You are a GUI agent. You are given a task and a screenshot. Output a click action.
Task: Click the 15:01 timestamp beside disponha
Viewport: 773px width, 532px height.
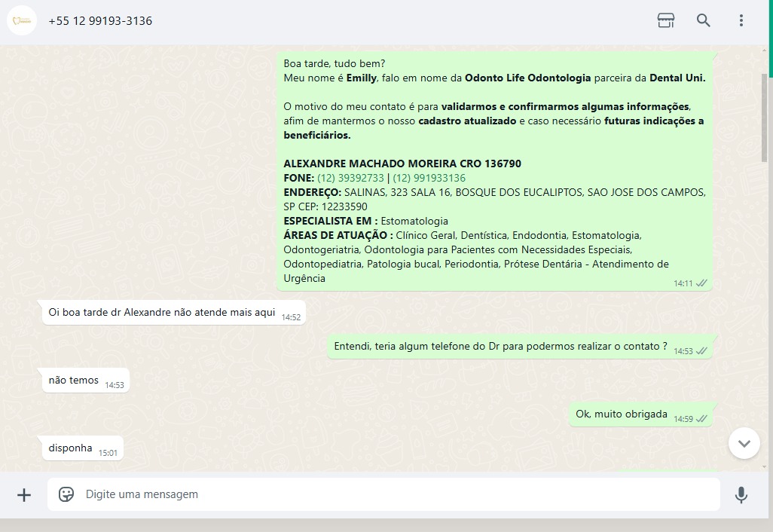point(108,453)
